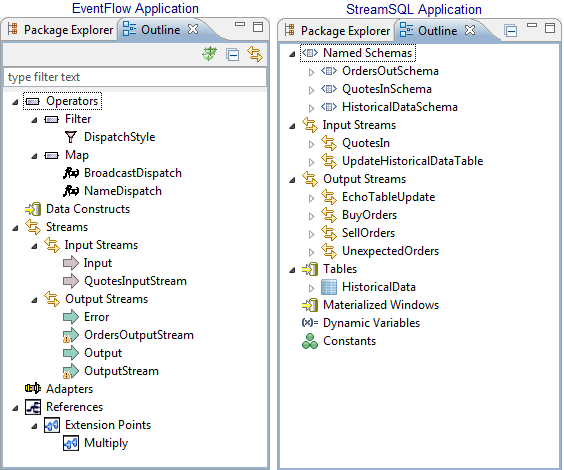
Task: Select the OrdersOutputStream item
Action: [x=138, y=335]
